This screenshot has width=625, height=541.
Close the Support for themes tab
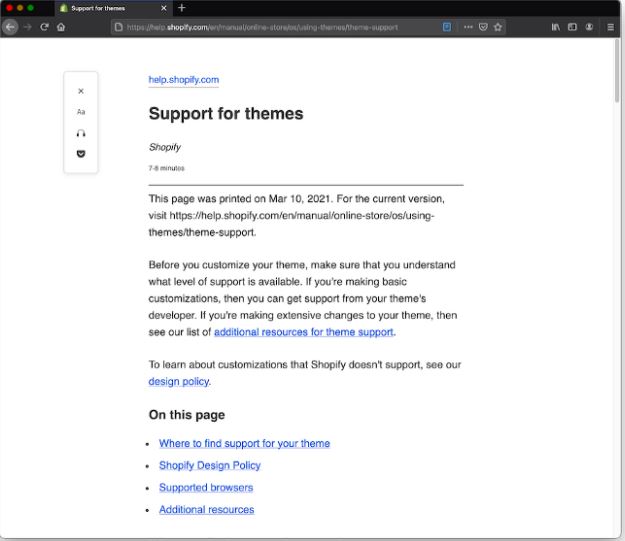163,8
